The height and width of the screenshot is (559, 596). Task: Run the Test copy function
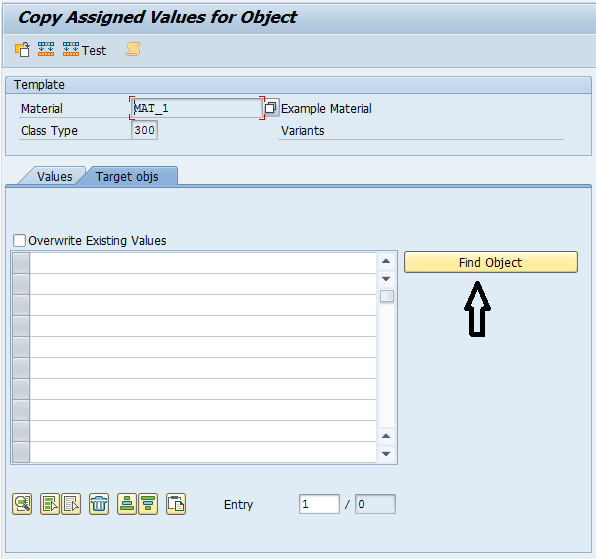[x=84, y=50]
